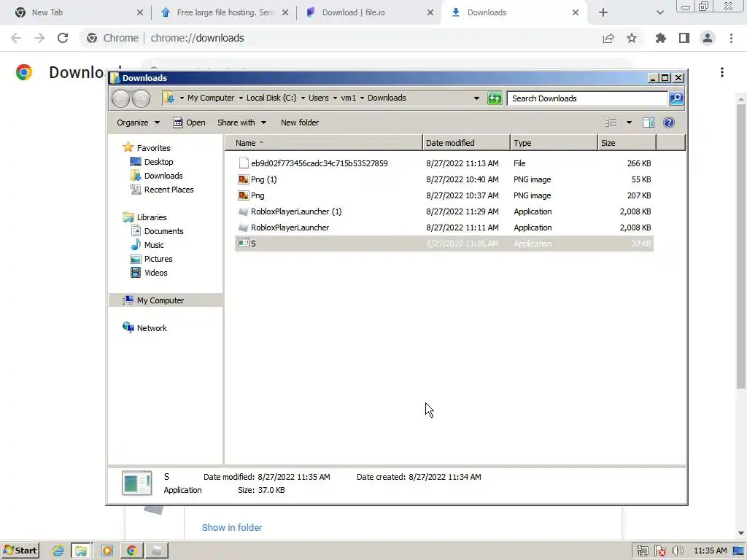Switch to Free large file hosting tab

[x=224, y=13]
